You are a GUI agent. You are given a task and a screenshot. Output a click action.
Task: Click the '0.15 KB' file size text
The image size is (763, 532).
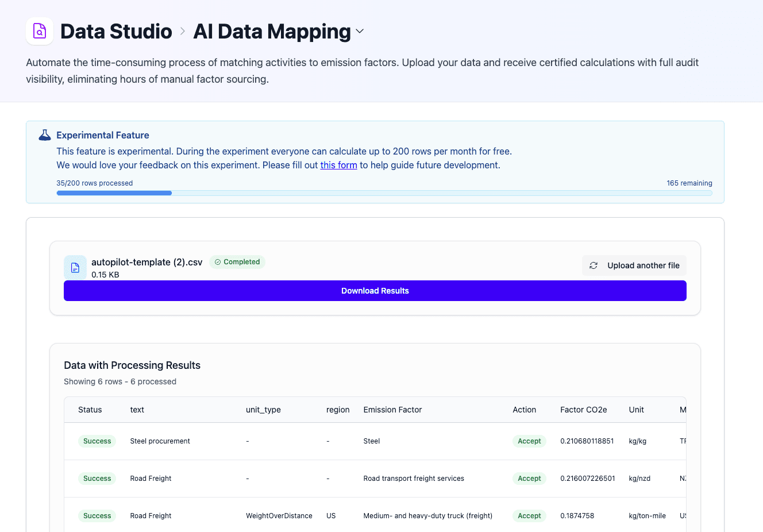tap(105, 275)
